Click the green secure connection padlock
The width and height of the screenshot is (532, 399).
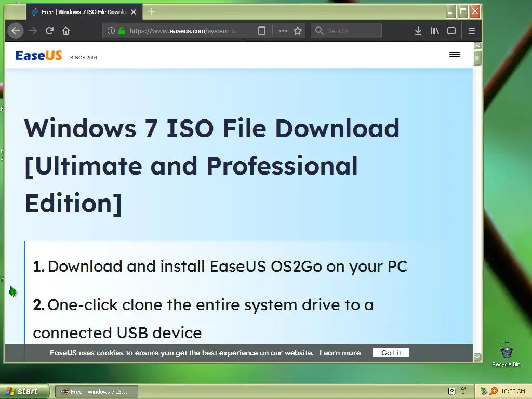pos(122,31)
